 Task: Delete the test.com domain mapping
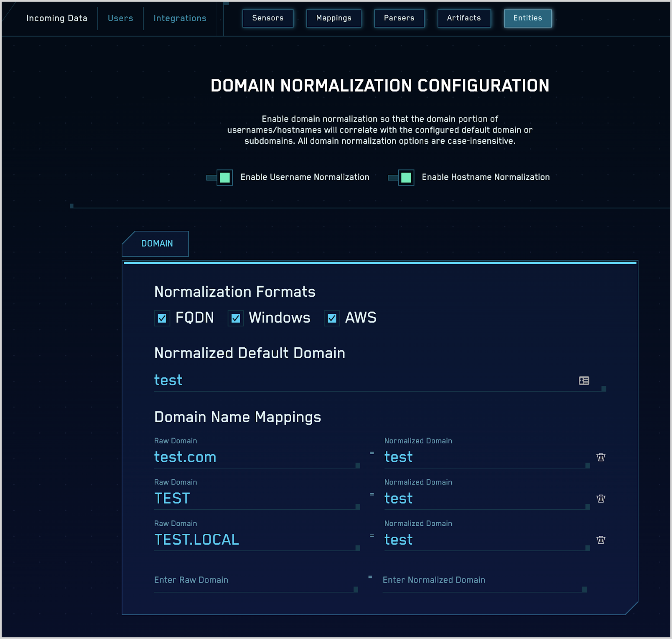point(601,457)
